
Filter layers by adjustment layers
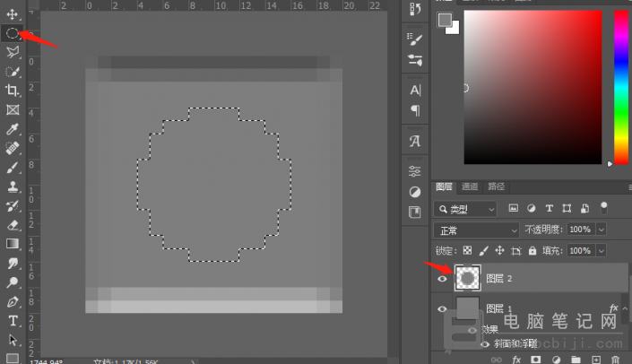(x=532, y=208)
